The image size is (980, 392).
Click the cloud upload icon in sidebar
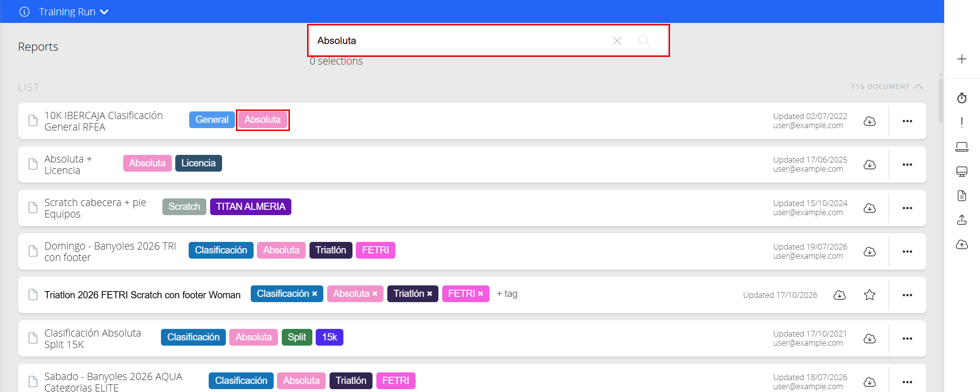962,245
